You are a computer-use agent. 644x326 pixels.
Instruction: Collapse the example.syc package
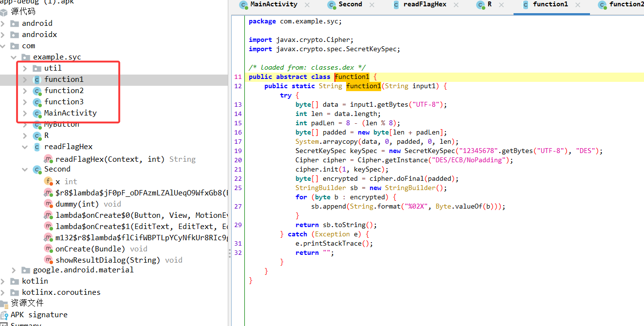click(14, 57)
